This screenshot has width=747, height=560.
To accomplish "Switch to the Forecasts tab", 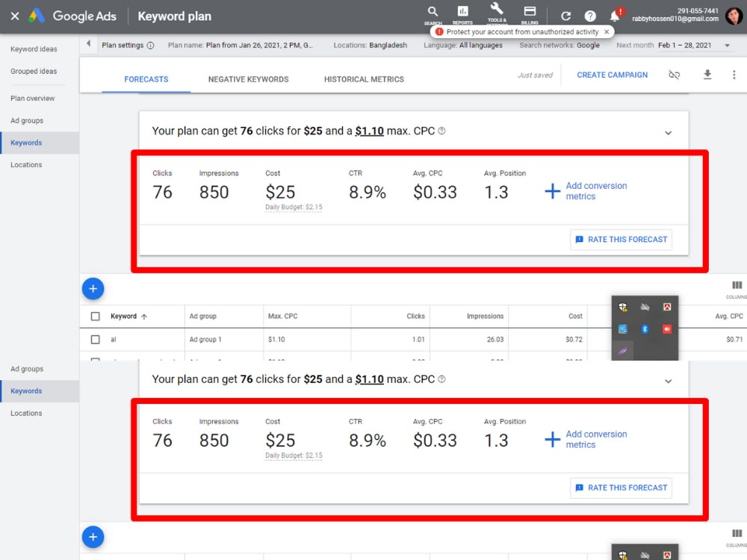I will pyautogui.click(x=146, y=79).
